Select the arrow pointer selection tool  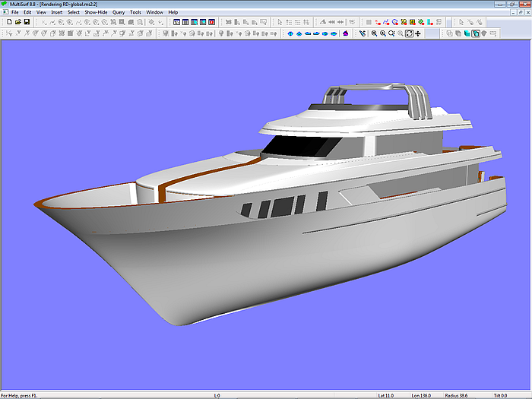462,22
